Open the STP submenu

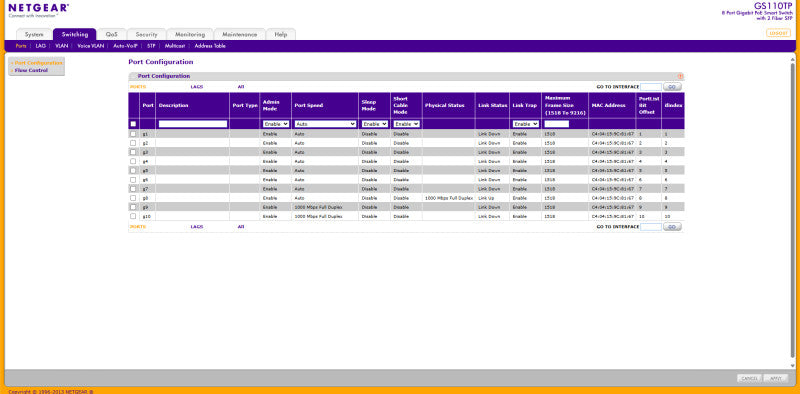[x=151, y=46]
